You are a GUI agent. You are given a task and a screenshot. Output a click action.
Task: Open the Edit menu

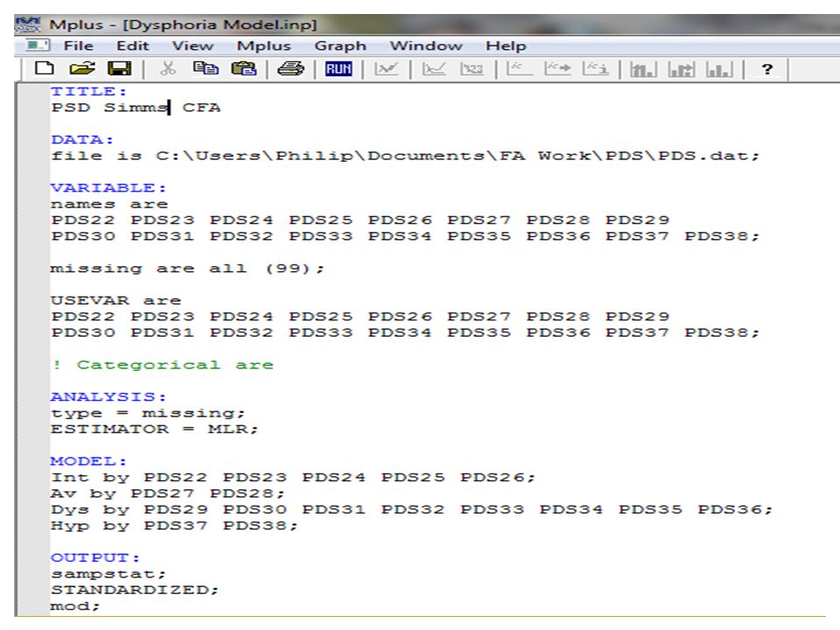point(132,45)
